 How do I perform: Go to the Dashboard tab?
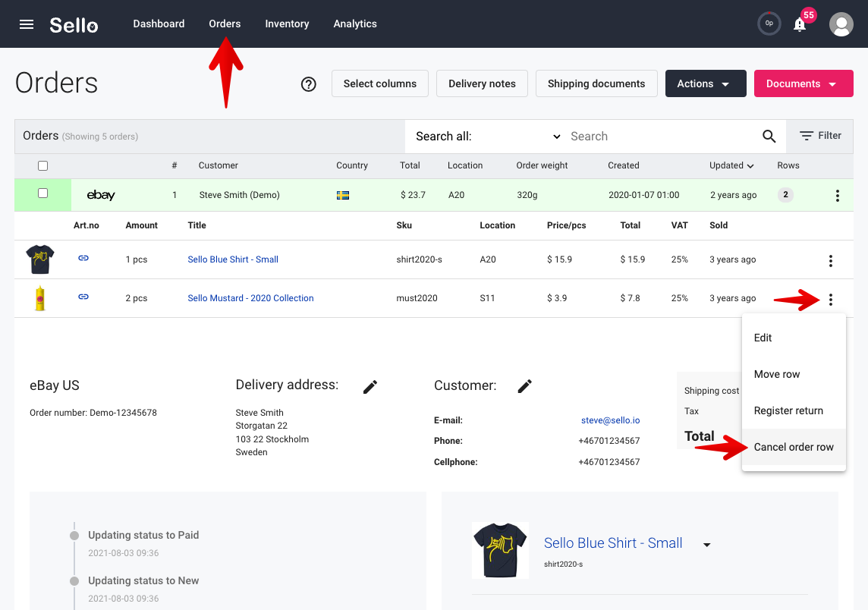pyautogui.click(x=159, y=24)
